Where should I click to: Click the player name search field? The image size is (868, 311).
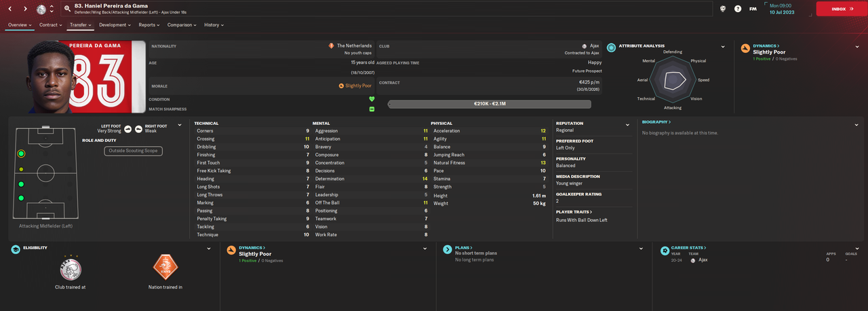[x=387, y=9]
